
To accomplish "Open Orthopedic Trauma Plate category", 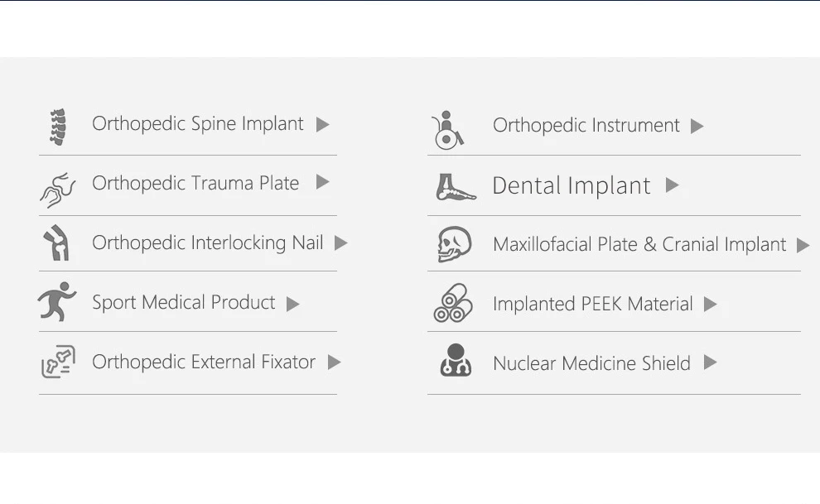I will point(195,184).
